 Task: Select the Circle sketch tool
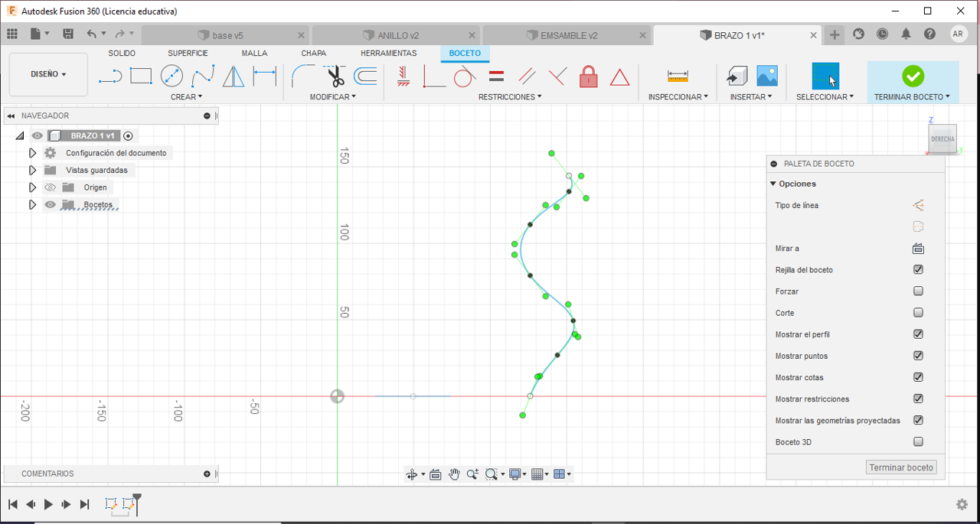(171, 76)
